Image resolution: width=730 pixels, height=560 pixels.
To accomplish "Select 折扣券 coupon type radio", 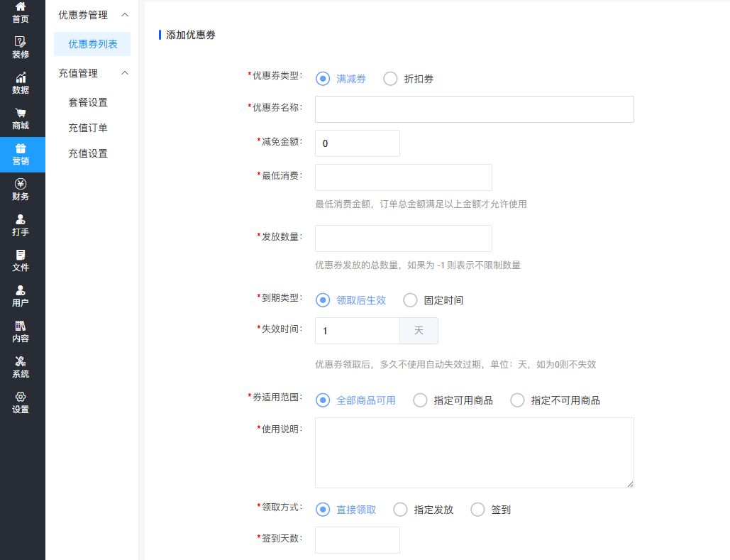I will click(x=390, y=79).
